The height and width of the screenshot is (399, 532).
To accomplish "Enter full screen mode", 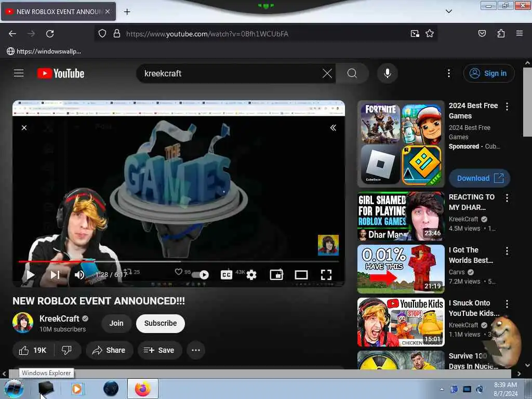I will pyautogui.click(x=326, y=275).
